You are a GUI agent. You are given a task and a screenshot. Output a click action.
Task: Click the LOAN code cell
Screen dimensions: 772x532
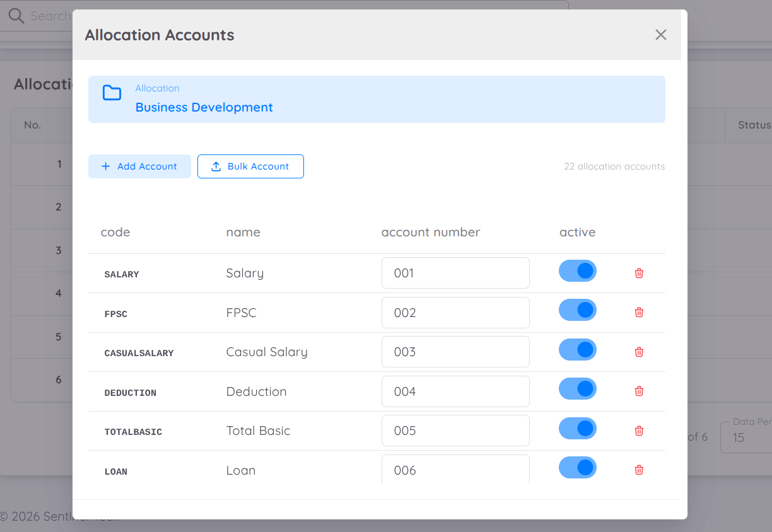pyautogui.click(x=116, y=471)
